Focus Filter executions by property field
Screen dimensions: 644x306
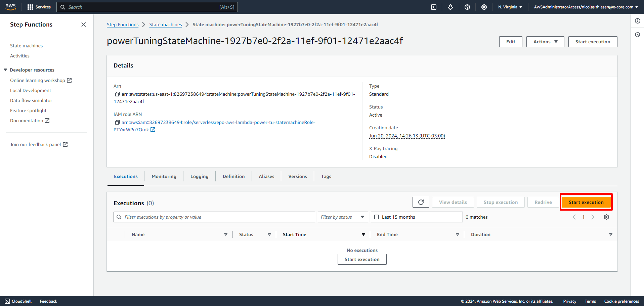click(214, 217)
